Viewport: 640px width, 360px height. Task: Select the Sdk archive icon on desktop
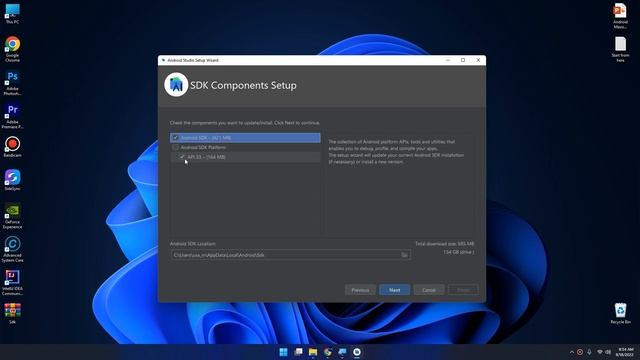(x=12, y=313)
